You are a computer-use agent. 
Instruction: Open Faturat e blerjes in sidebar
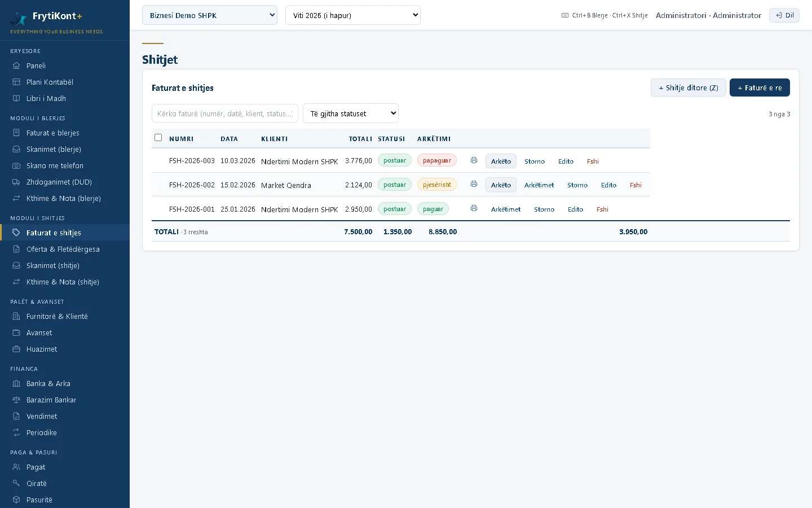pos(65,133)
